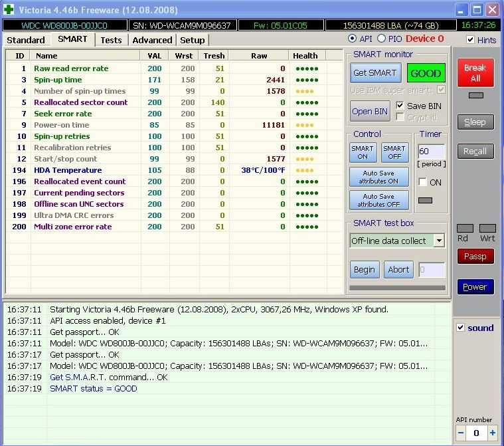Click the VAL column header
504x446 pixels.
click(154, 56)
